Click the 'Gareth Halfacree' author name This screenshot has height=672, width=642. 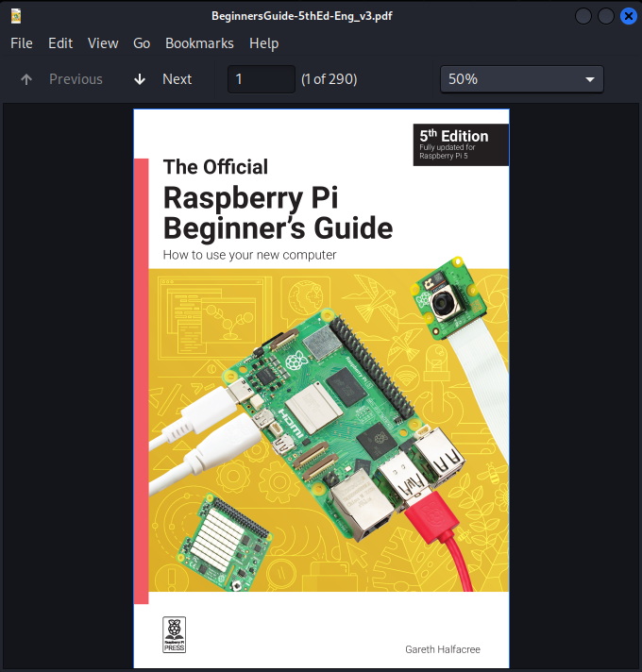[x=443, y=649]
